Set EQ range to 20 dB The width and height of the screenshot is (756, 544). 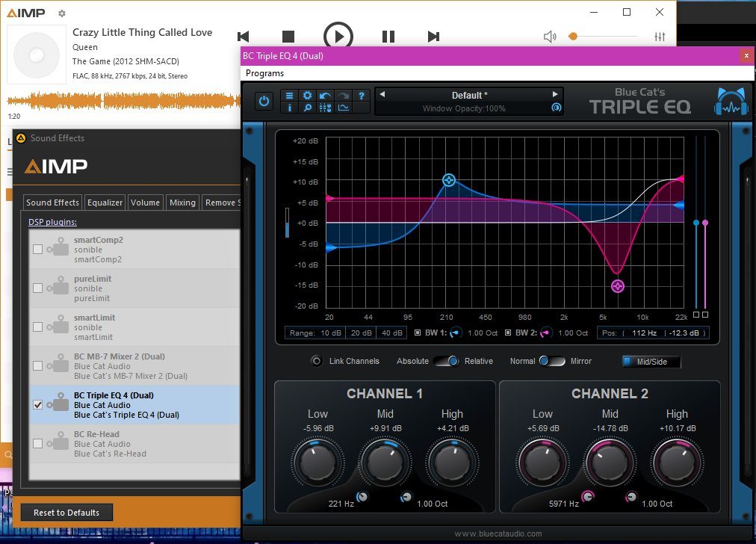tap(361, 333)
